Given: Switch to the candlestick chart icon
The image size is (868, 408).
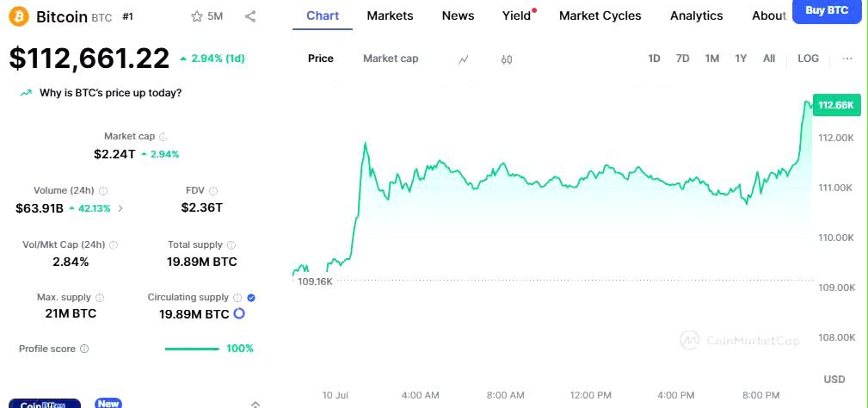Looking at the screenshot, I should coord(507,59).
